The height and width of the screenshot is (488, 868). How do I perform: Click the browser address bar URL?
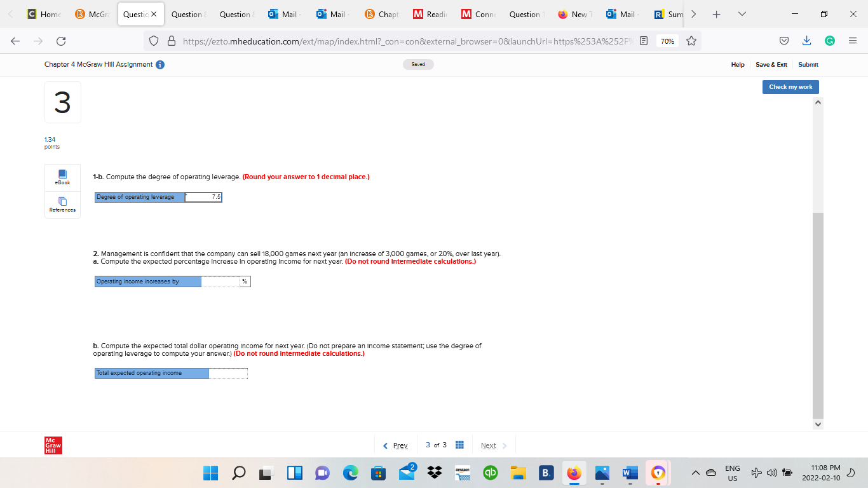click(x=407, y=41)
